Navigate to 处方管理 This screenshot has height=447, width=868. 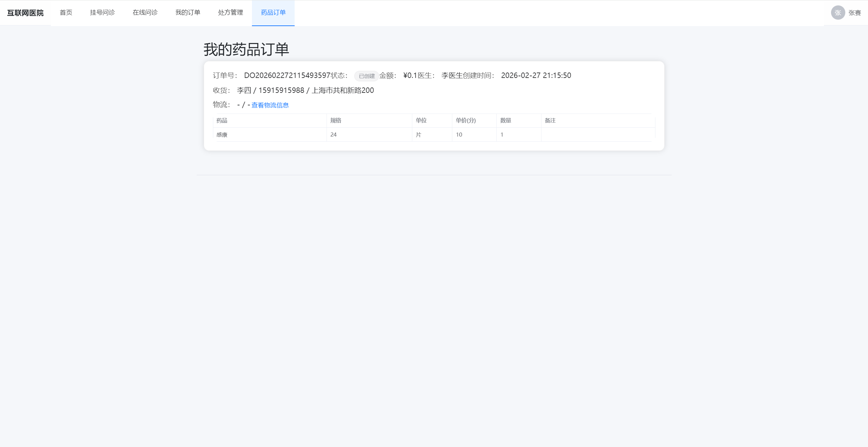[231, 13]
